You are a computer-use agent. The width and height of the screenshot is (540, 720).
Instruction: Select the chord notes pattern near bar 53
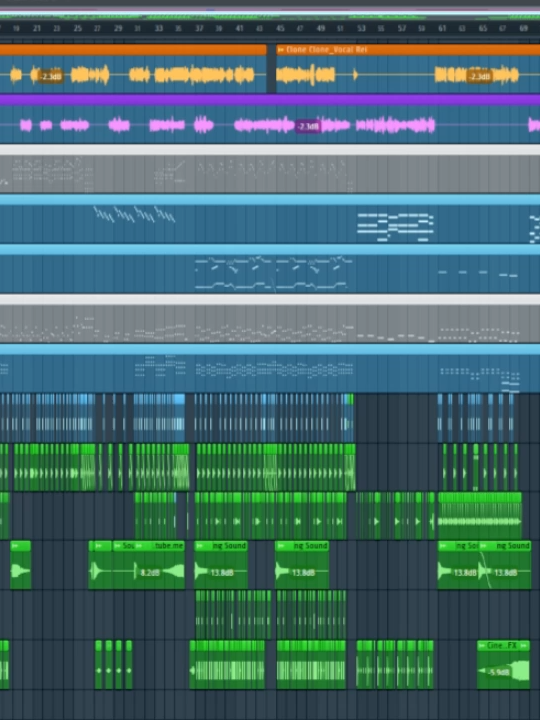pyautogui.click(x=395, y=227)
